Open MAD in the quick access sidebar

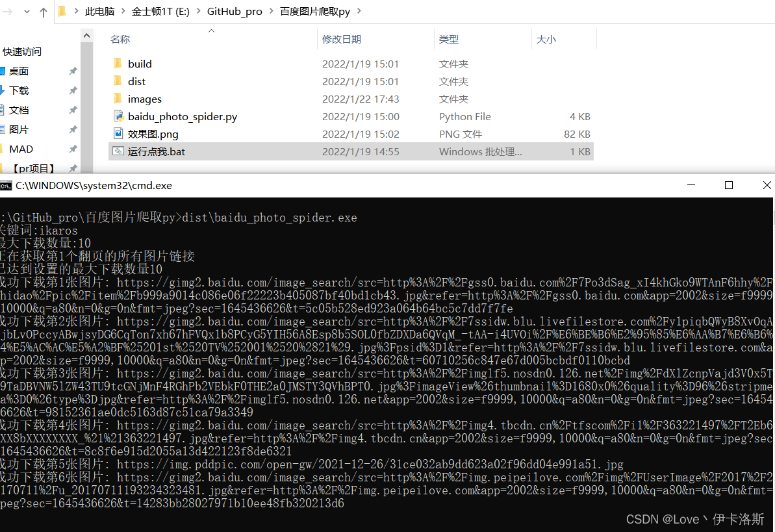[x=21, y=149]
